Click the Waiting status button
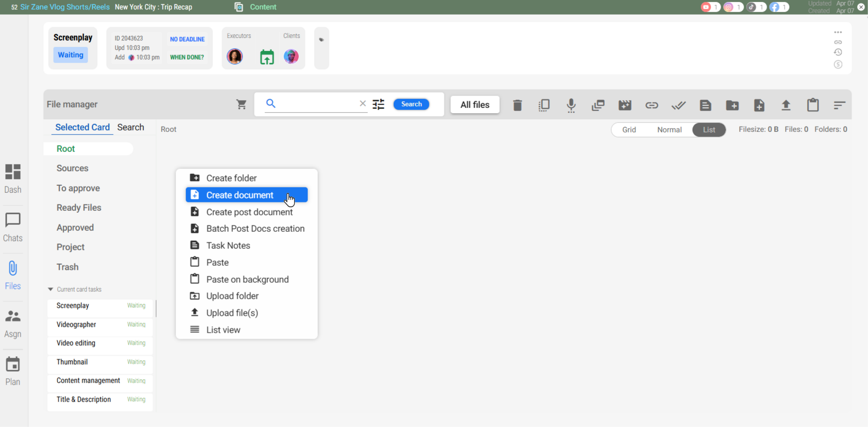Viewport: 868px width, 427px height. click(70, 55)
